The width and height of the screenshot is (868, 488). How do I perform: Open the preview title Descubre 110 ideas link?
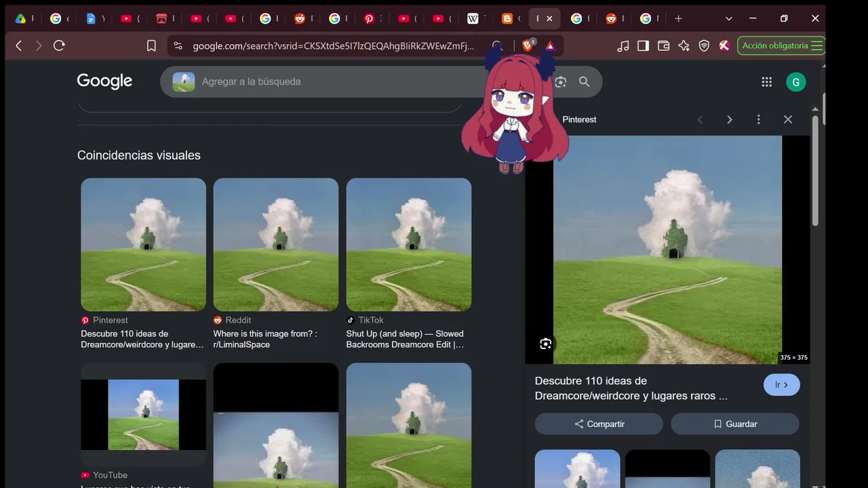coord(631,388)
